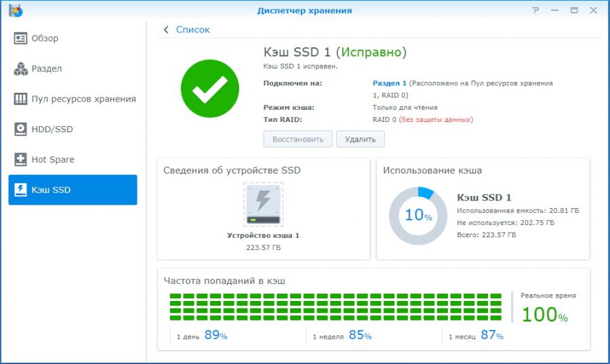Click the 1 день 89% value
Screen dimensions: 610x364
216,335
